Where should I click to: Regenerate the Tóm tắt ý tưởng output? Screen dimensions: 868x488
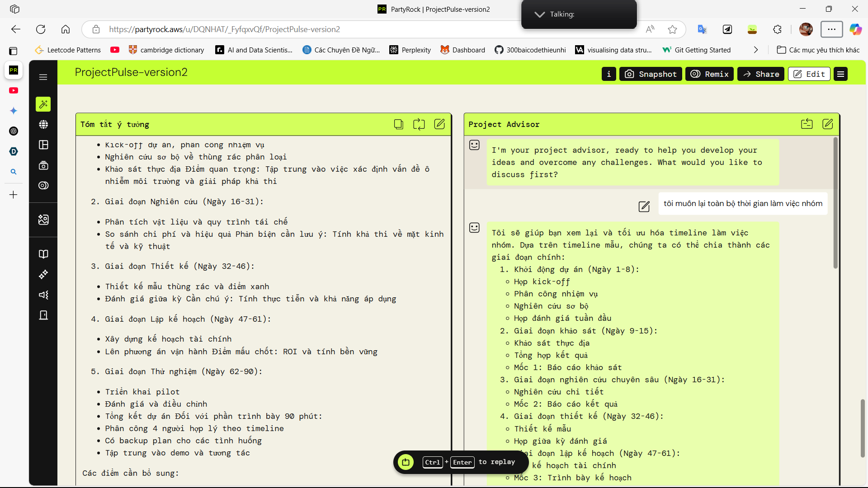tap(419, 124)
